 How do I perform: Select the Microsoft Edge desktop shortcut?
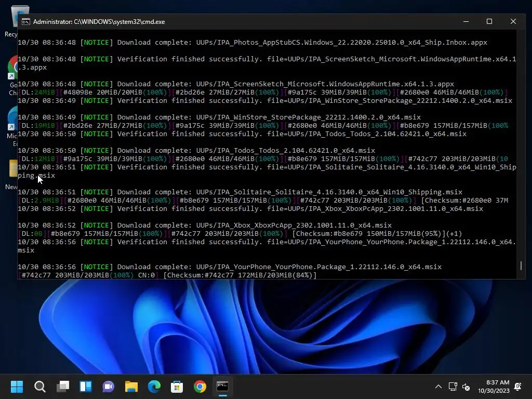(13, 126)
